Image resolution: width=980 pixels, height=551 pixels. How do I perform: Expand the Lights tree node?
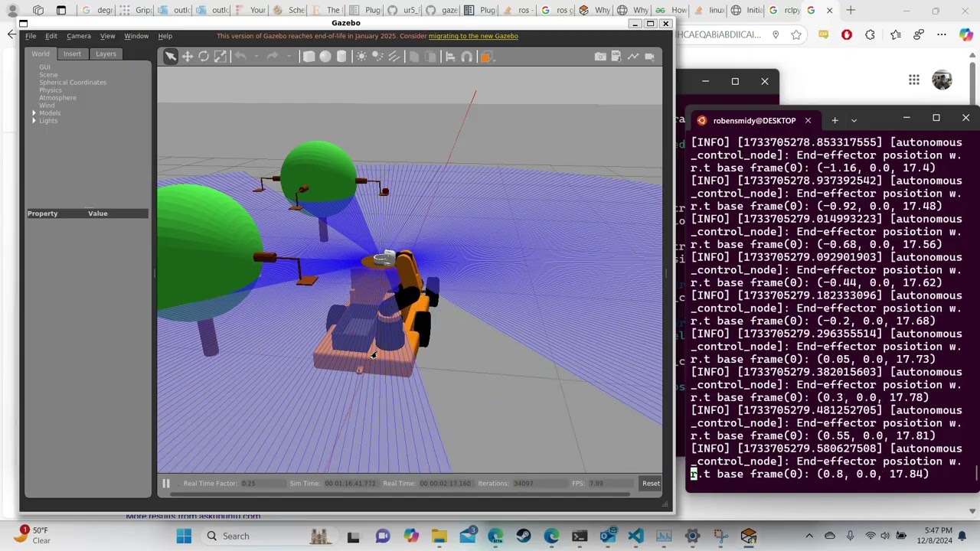click(34, 121)
